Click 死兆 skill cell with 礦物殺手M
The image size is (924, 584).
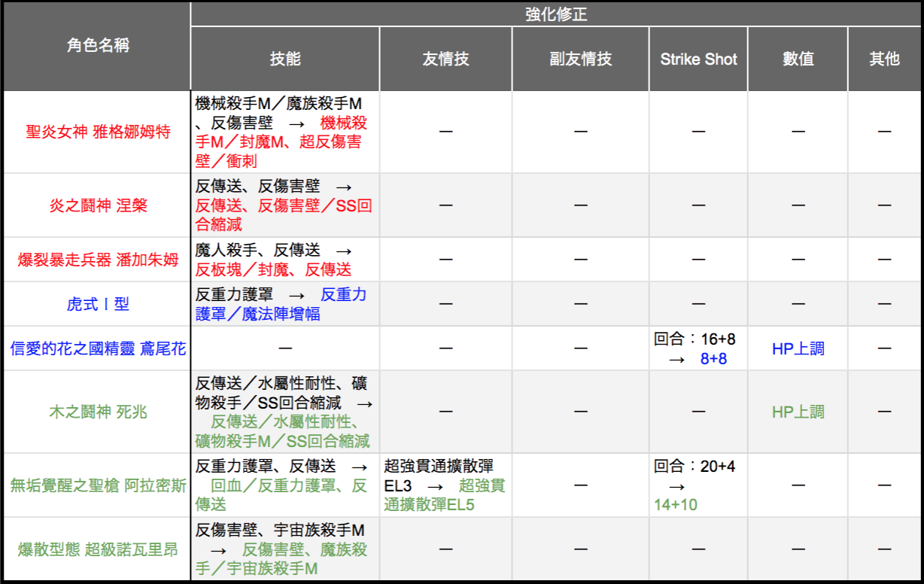coord(284,412)
